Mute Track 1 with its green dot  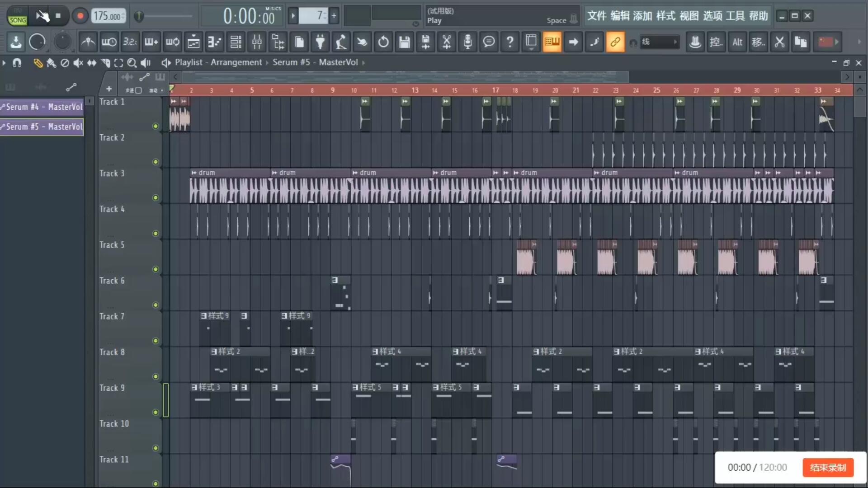pyautogui.click(x=156, y=126)
